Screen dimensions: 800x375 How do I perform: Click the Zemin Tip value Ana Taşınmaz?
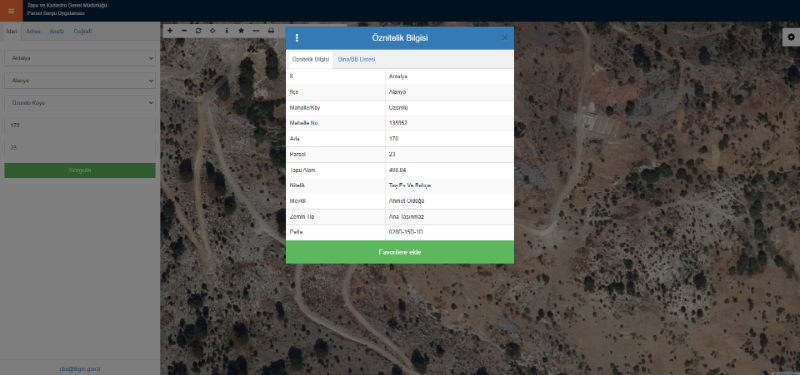[x=406, y=217]
